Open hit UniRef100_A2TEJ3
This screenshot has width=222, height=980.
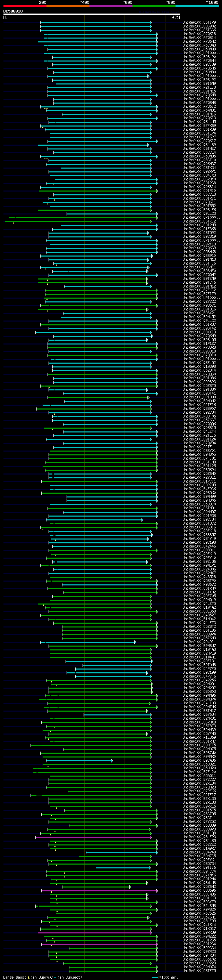coord(199,88)
